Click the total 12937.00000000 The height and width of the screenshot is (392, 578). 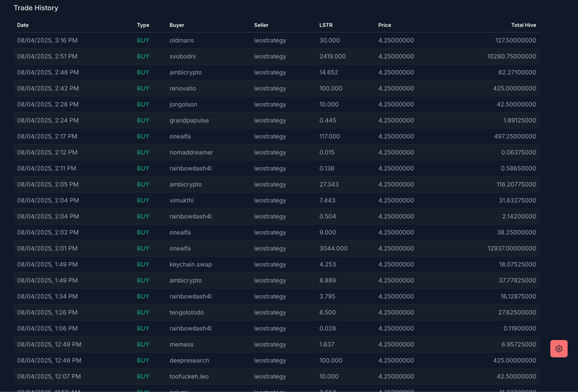[512, 248]
